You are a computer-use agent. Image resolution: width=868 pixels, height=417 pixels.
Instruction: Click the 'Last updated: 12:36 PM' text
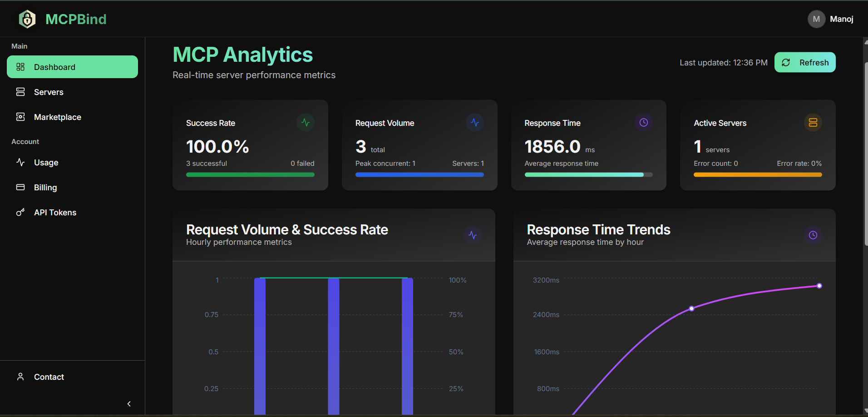point(724,63)
